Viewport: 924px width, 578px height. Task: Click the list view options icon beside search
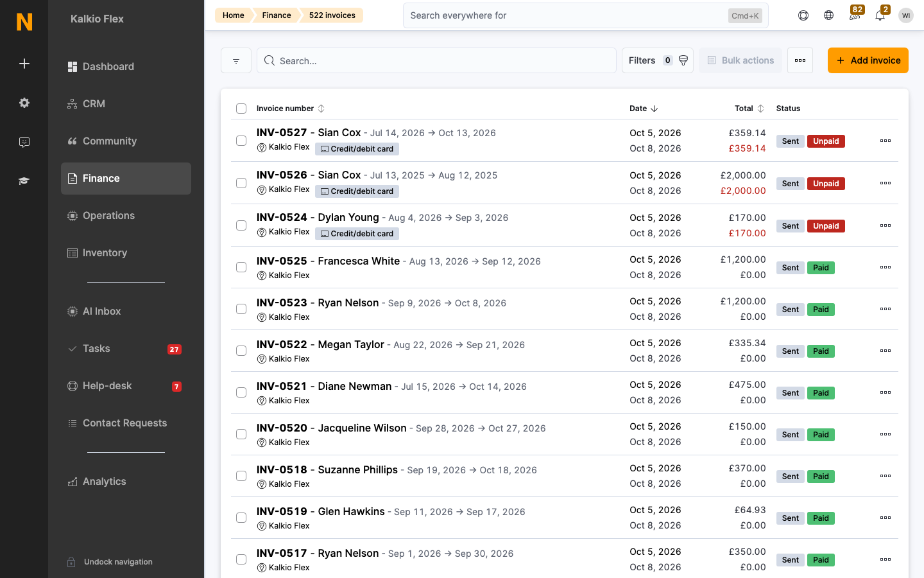pyautogui.click(x=236, y=60)
